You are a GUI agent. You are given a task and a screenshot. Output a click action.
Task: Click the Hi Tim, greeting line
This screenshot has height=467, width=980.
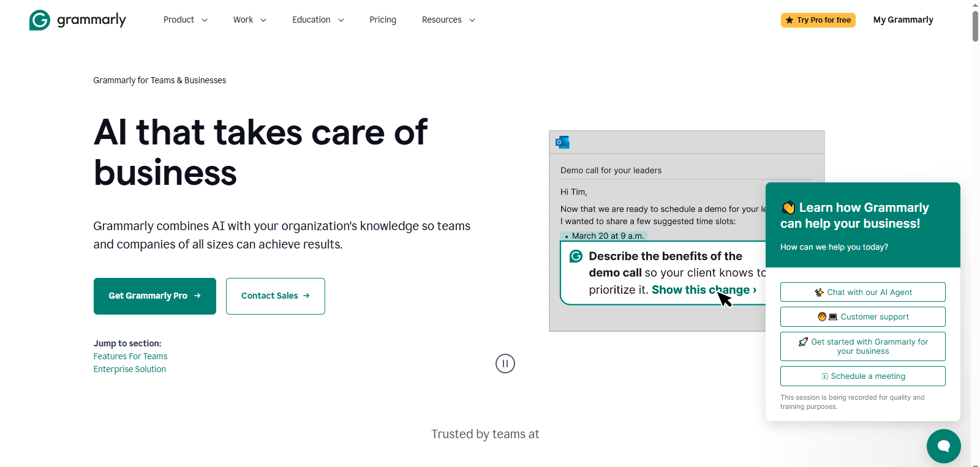tap(574, 192)
